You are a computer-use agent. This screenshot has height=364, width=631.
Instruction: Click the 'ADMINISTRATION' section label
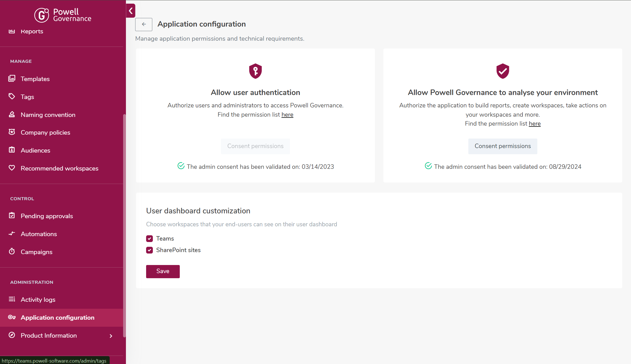point(32,282)
